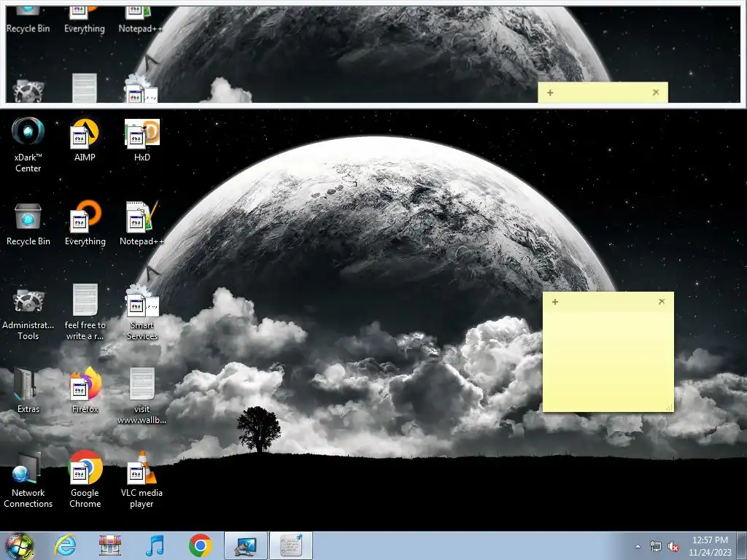Select the Smart Services shortcut

(142, 312)
